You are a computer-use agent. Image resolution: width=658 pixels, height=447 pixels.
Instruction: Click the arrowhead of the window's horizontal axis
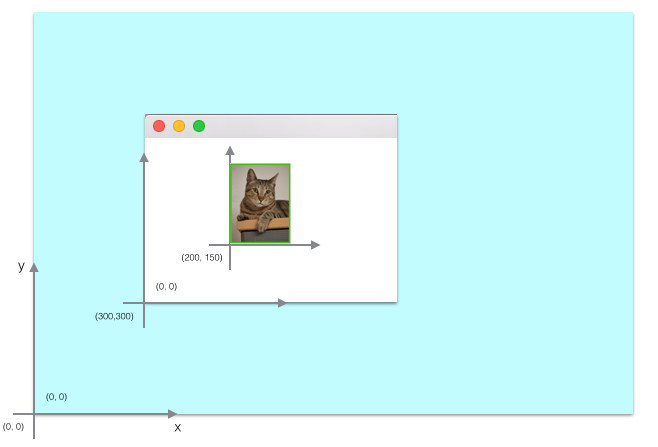tap(282, 302)
